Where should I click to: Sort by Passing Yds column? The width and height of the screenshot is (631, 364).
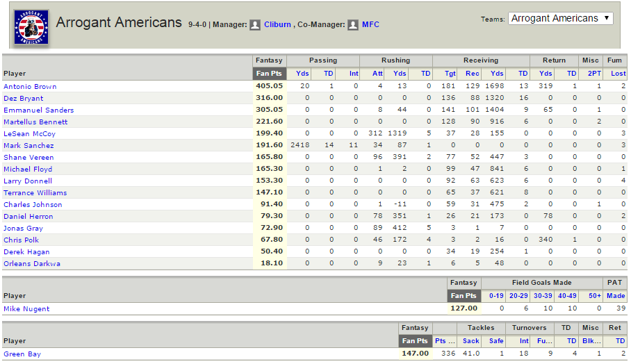(302, 74)
